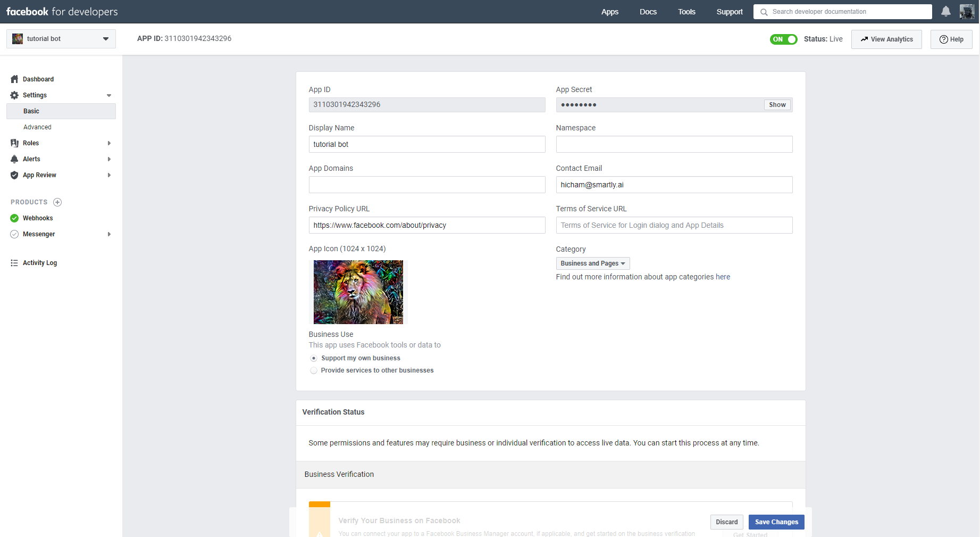Click the Contact Email field

point(674,185)
